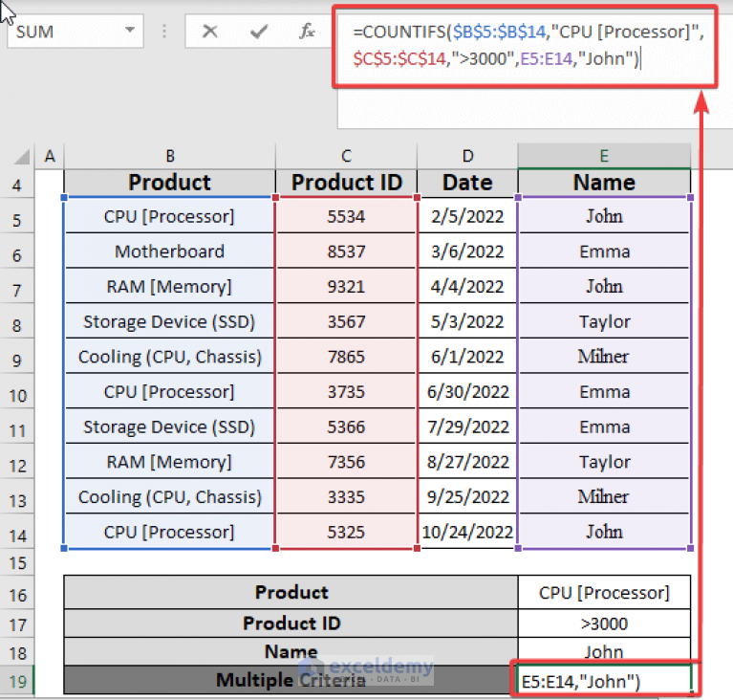Screen dimensions: 733x700
Task: Select the Motherboard cell
Action: click(x=170, y=252)
